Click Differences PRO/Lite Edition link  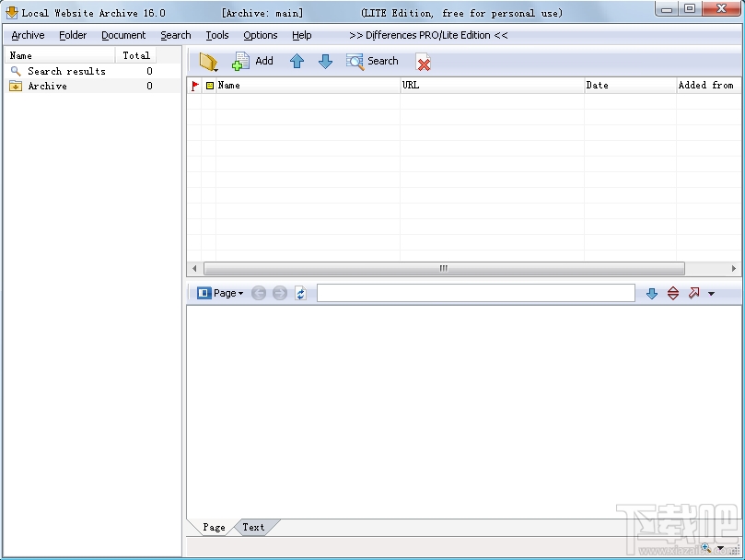(428, 35)
